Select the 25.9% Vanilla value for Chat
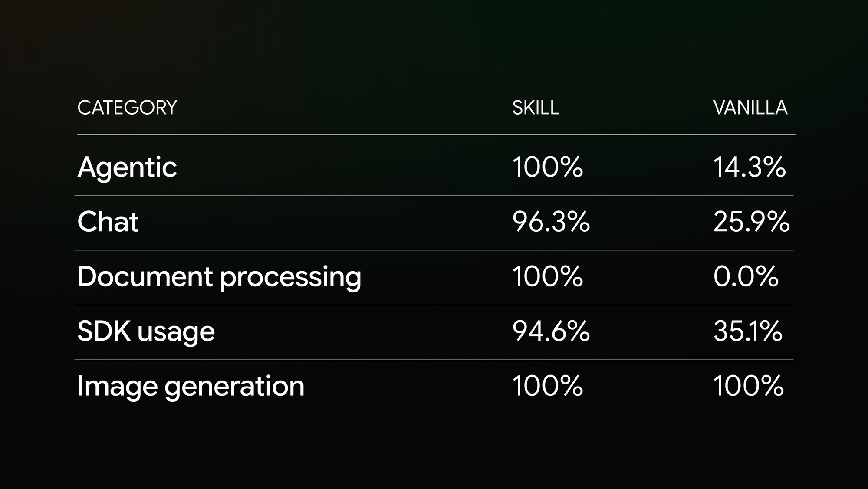This screenshot has height=489, width=868. (x=751, y=222)
